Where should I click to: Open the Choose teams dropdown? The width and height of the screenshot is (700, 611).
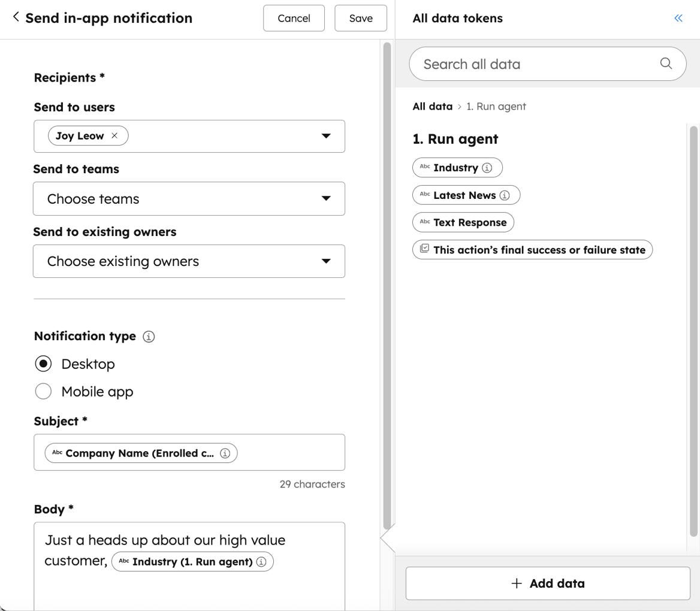189,199
